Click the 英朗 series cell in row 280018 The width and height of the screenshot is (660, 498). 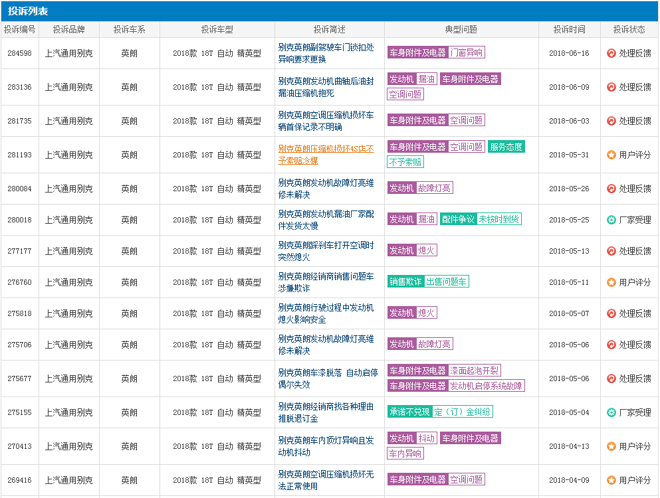tap(129, 220)
